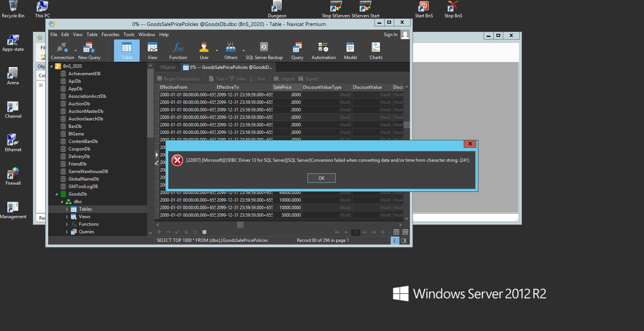This screenshot has height=331, width=644.
Task: Open Dungeon desktop shortcut
Action: [x=277, y=9]
